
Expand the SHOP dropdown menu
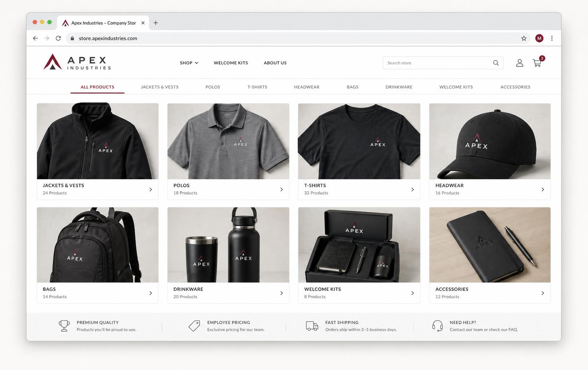(x=189, y=63)
